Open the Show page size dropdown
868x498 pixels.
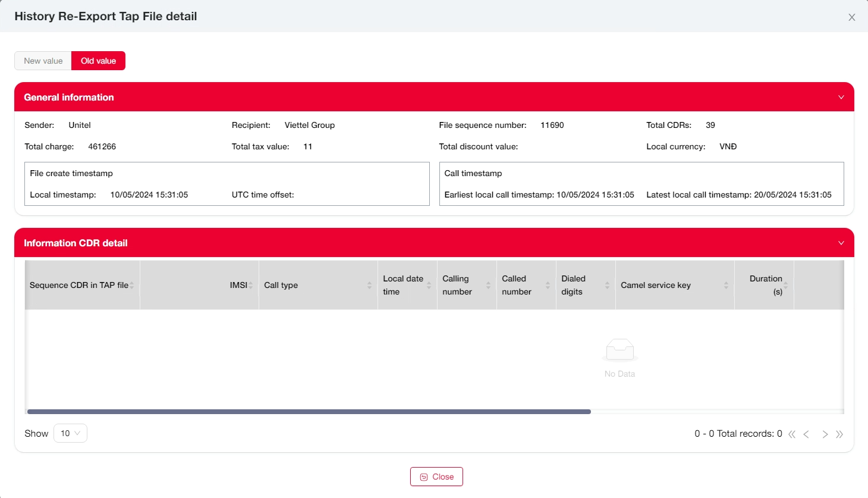coord(70,433)
